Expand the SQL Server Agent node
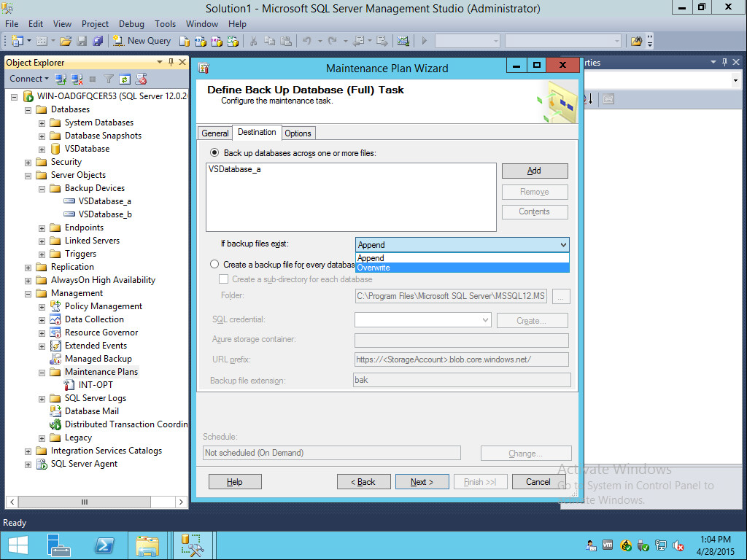The width and height of the screenshot is (747, 560). click(28, 464)
